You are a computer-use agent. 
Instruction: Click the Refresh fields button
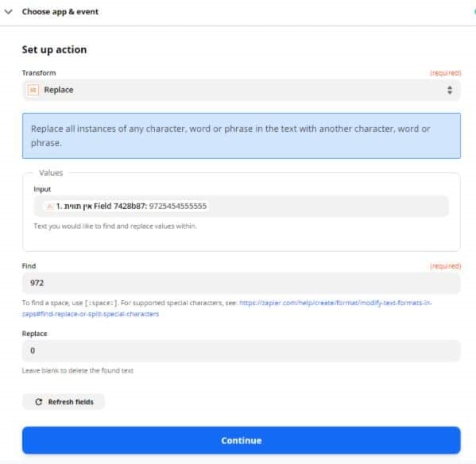pyautogui.click(x=64, y=402)
